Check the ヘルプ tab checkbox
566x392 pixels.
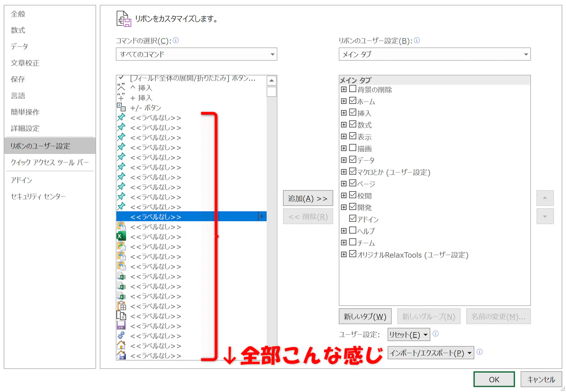(353, 230)
